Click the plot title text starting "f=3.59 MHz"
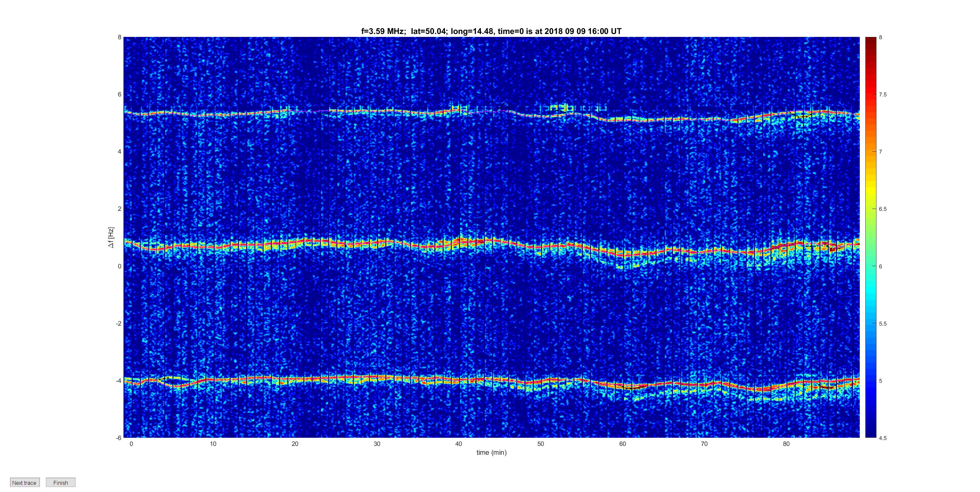Viewport: 980px width, 492px height. click(x=491, y=31)
